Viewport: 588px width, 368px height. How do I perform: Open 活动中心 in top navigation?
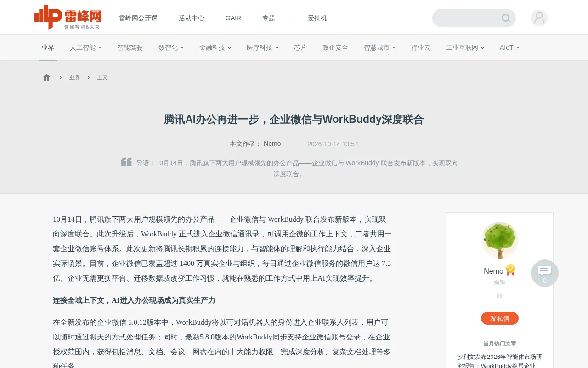point(192,18)
